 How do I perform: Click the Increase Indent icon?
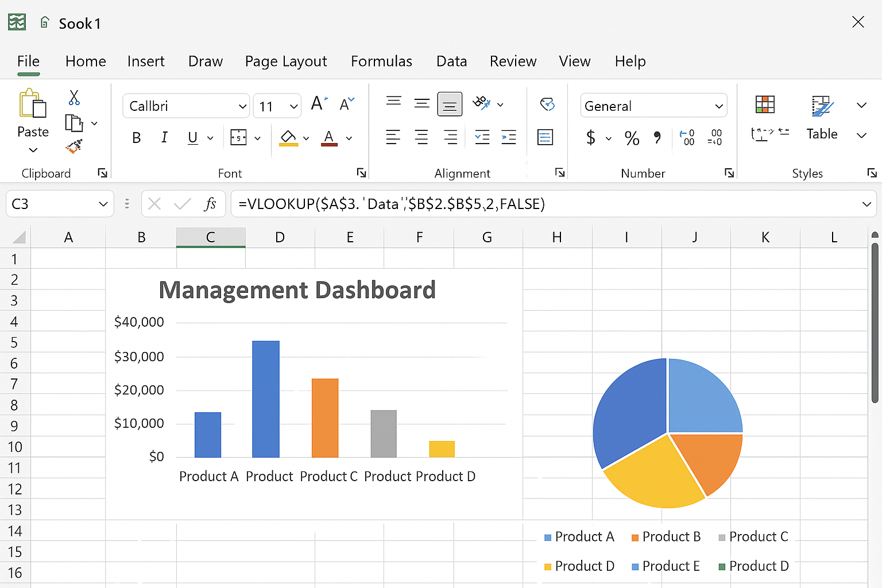click(x=509, y=137)
